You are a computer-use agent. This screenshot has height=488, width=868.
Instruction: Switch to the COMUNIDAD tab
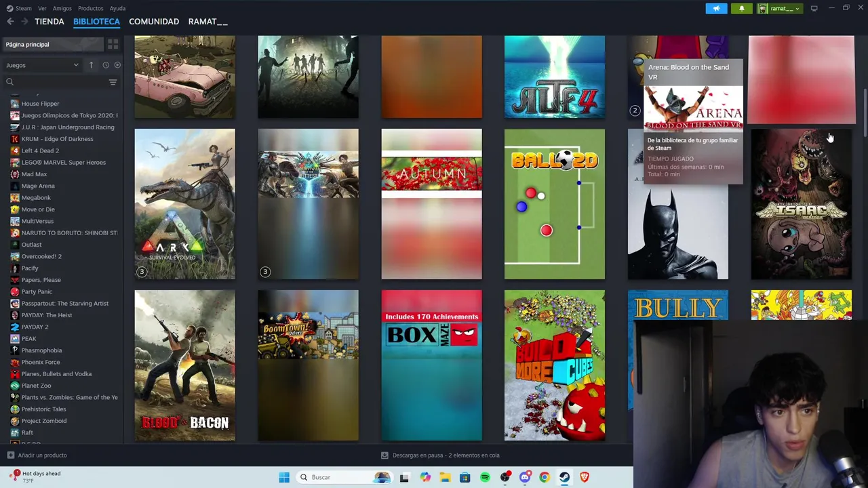pyautogui.click(x=154, y=22)
